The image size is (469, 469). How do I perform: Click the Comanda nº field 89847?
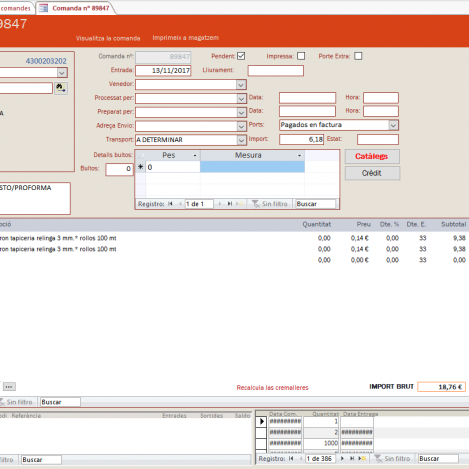pyautogui.click(x=163, y=57)
